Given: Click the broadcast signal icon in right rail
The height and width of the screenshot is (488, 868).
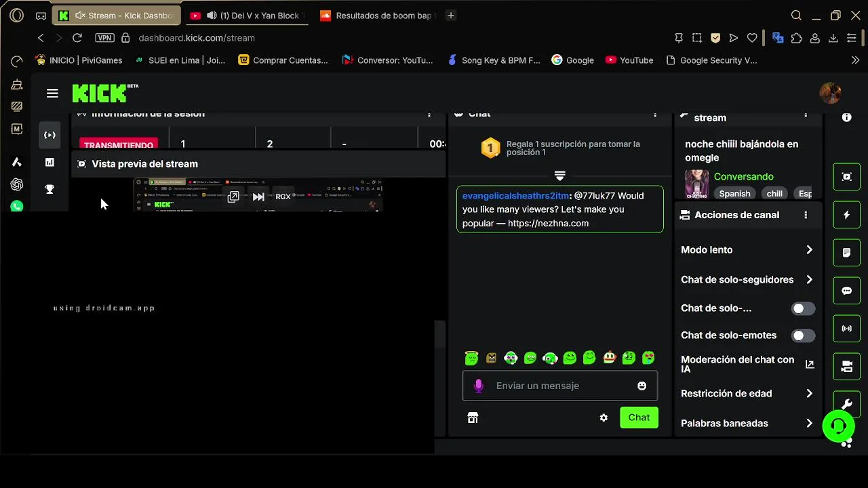Looking at the screenshot, I should click(846, 329).
